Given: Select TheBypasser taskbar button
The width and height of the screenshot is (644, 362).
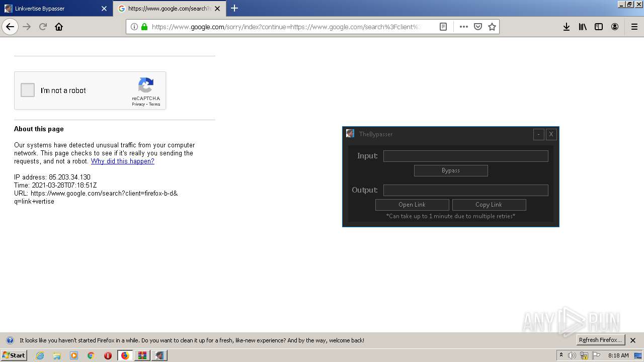Looking at the screenshot, I should pos(159,355).
